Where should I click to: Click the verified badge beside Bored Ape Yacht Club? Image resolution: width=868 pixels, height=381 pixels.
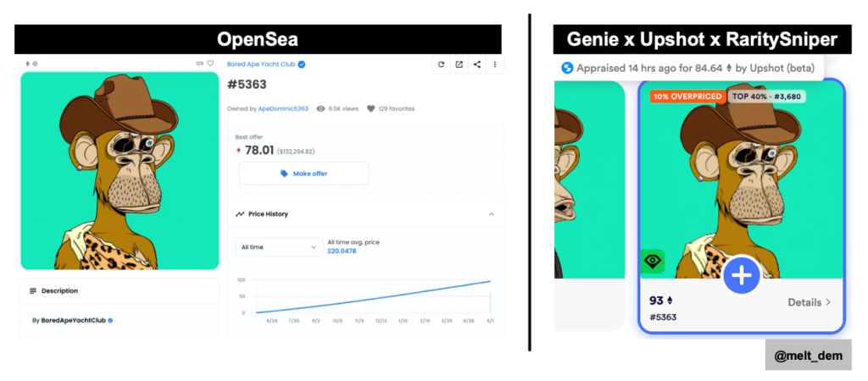(302, 64)
